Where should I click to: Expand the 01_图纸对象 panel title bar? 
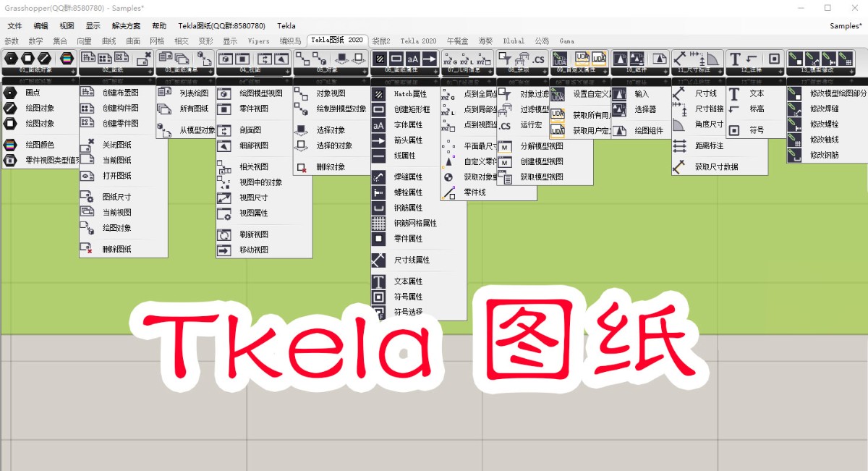click(x=39, y=71)
